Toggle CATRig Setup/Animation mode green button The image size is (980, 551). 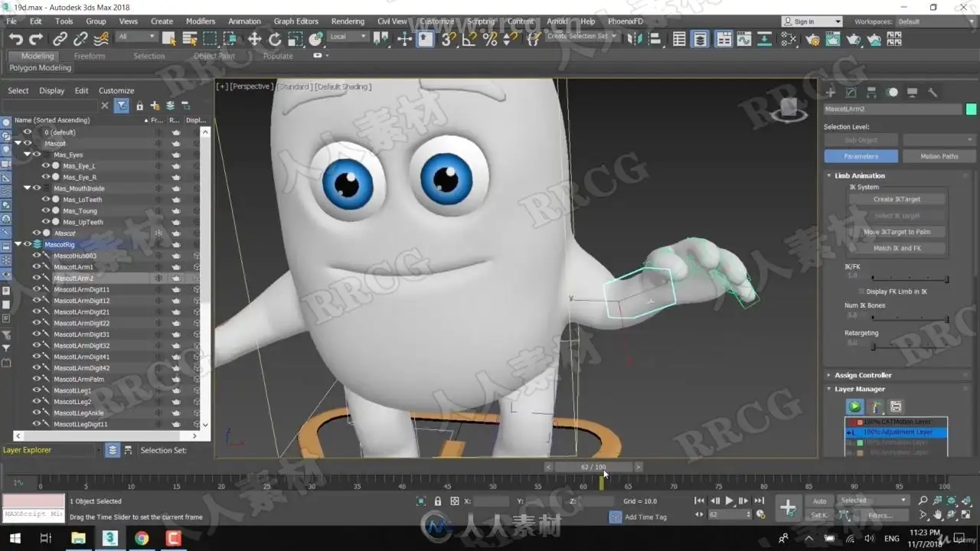tap(854, 407)
